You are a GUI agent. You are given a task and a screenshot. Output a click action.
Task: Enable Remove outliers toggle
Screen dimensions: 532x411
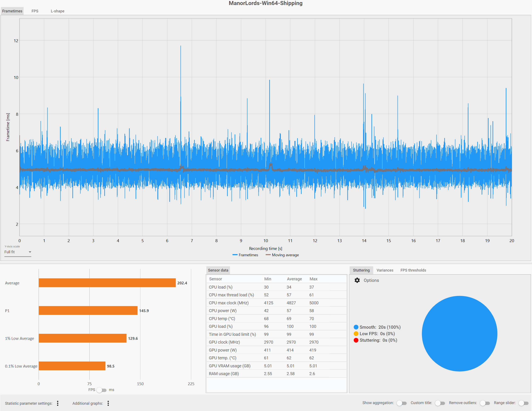(x=485, y=403)
